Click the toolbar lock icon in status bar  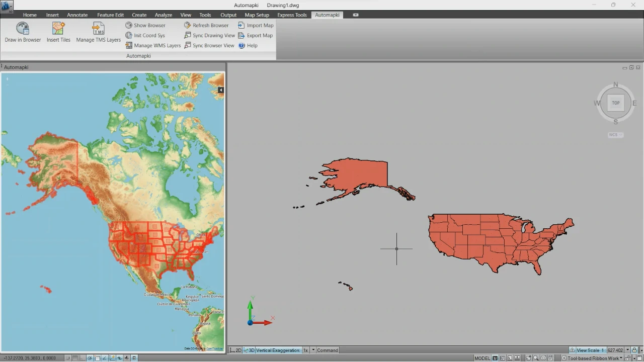[627, 358]
